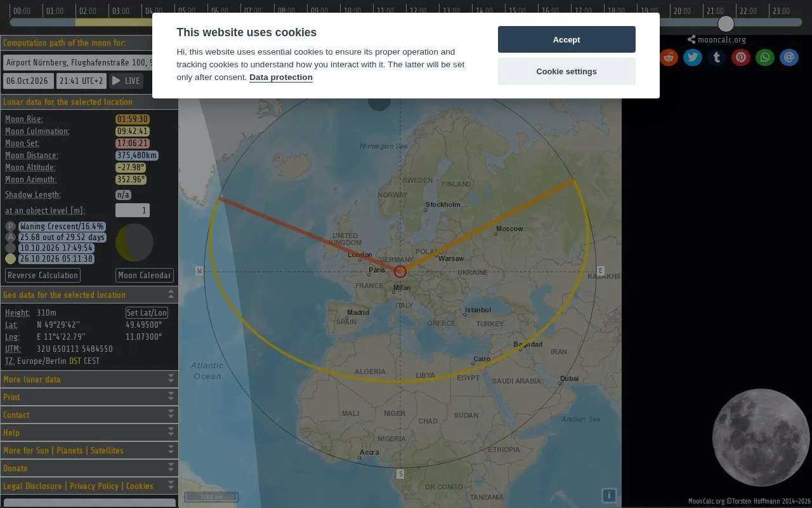Click the red location marker on map
The image size is (812, 508).
click(400, 272)
